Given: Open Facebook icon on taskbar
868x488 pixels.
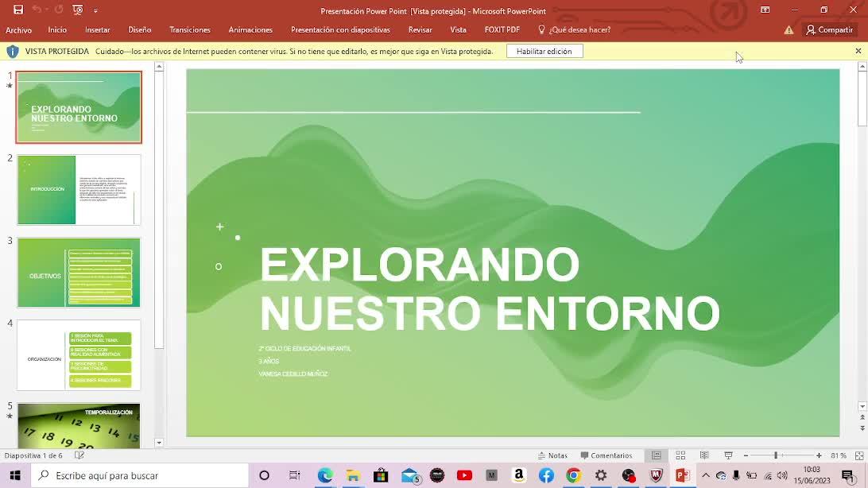Looking at the screenshot, I should pyautogui.click(x=546, y=475).
